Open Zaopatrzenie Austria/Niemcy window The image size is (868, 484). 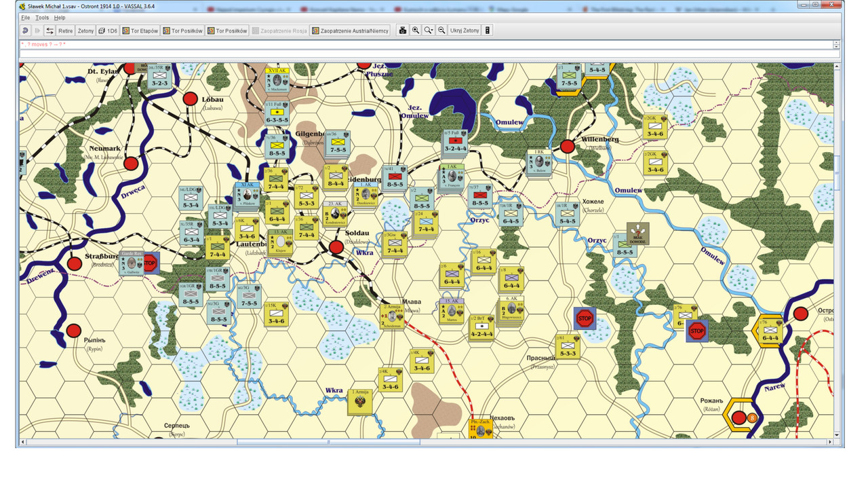(351, 31)
